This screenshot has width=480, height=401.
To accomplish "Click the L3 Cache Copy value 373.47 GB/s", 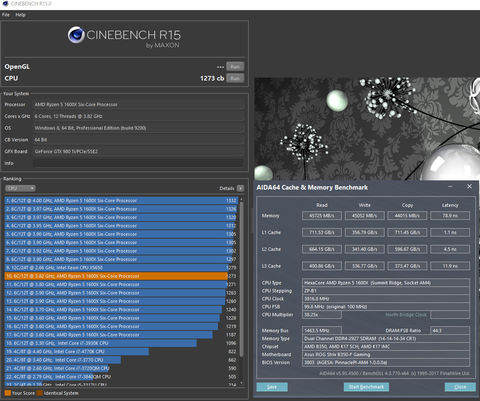I will 407,266.
